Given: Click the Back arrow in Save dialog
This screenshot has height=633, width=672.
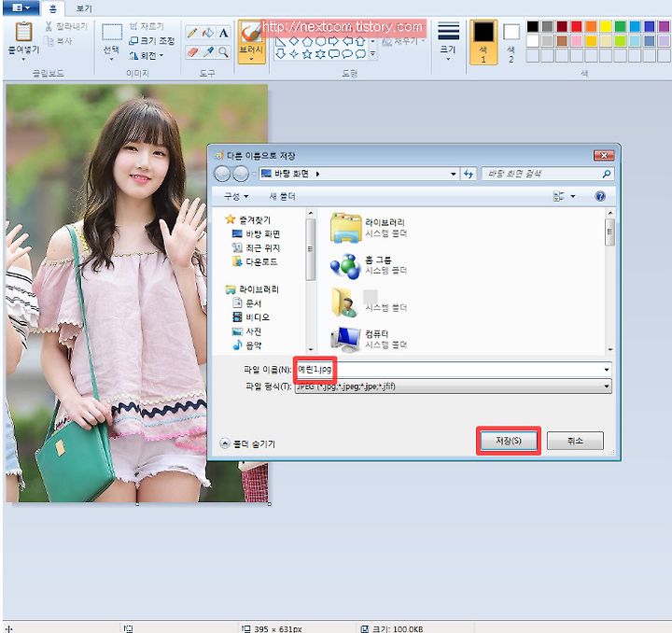Looking at the screenshot, I should (222, 174).
